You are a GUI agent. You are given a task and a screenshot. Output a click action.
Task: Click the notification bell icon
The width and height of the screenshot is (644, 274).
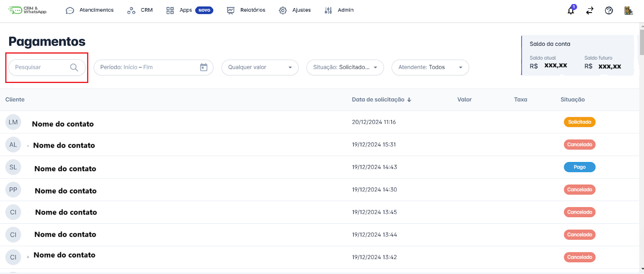tap(571, 10)
